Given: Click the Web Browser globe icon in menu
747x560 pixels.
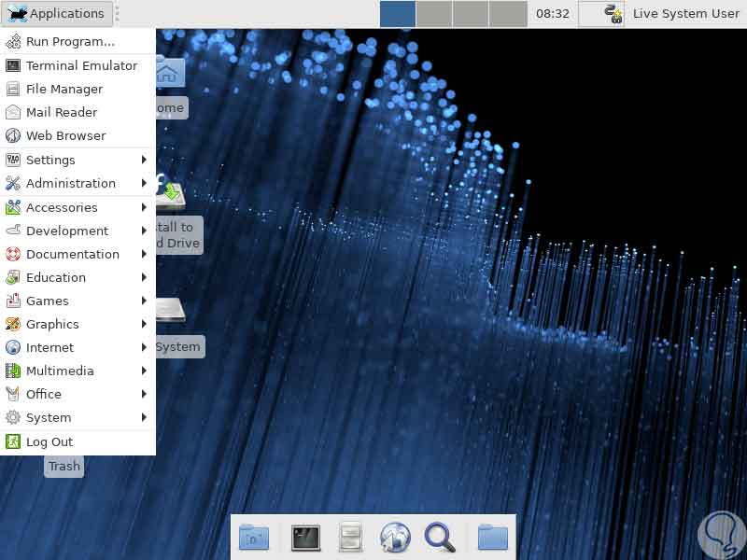Looking at the screenshot, I should 13,135.
